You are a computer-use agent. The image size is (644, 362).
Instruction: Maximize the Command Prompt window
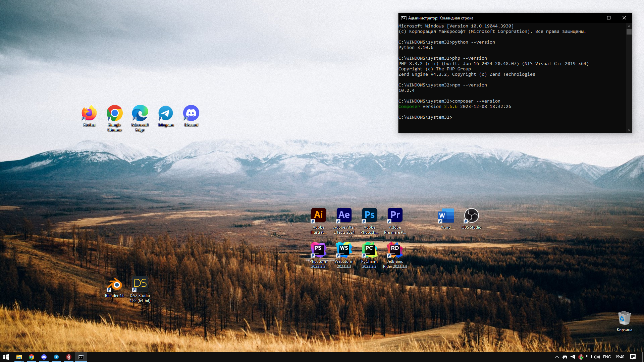click(609, 18)
